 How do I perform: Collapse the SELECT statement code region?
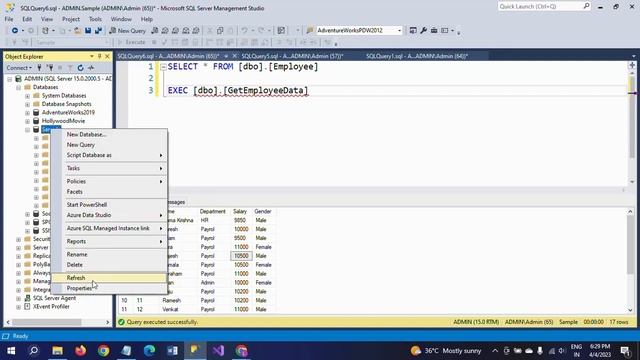[163, 67]
